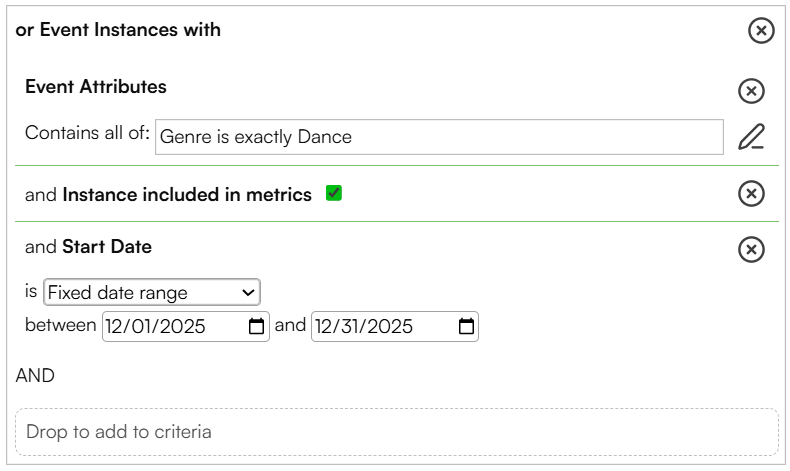
Task: Click the start date field 12/01/2025
Action: [x=185, y=326]
